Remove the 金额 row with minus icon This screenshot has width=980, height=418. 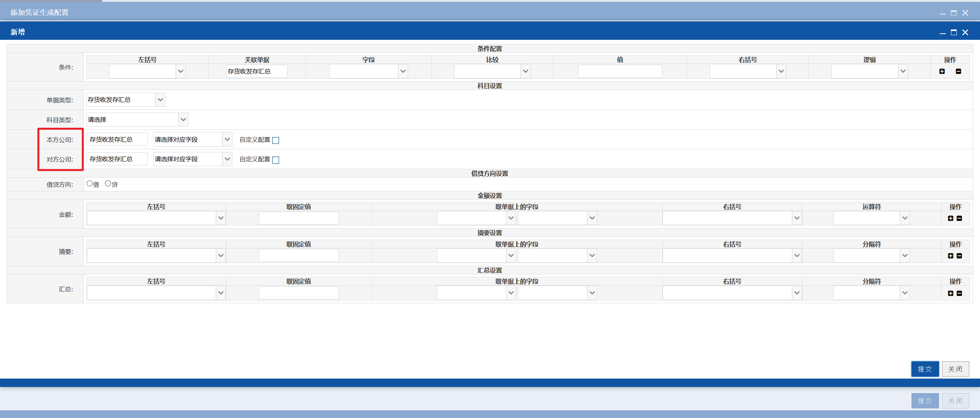959,218
